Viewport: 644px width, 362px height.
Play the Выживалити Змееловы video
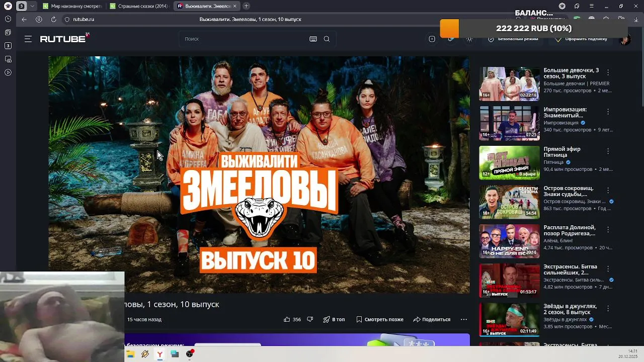point(259,174)
